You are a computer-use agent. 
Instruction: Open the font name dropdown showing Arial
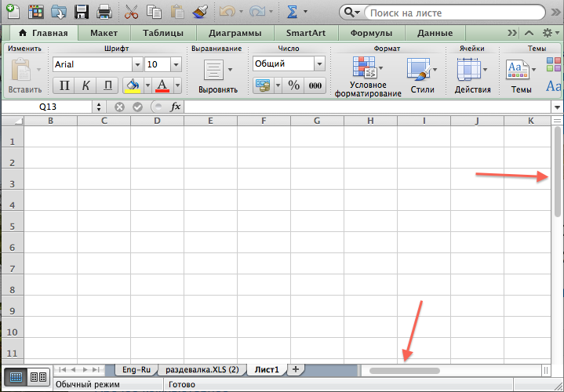137,65
